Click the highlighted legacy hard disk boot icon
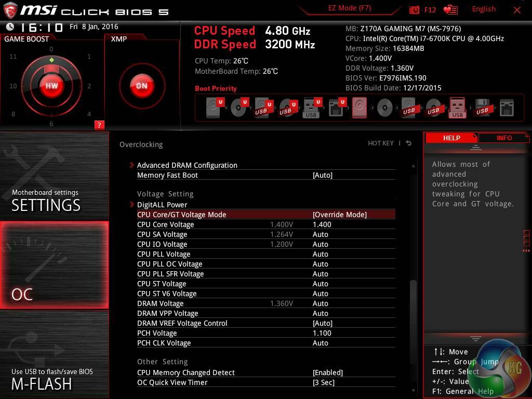The height and width of the screenshot is (399, 532). [360, 108]
